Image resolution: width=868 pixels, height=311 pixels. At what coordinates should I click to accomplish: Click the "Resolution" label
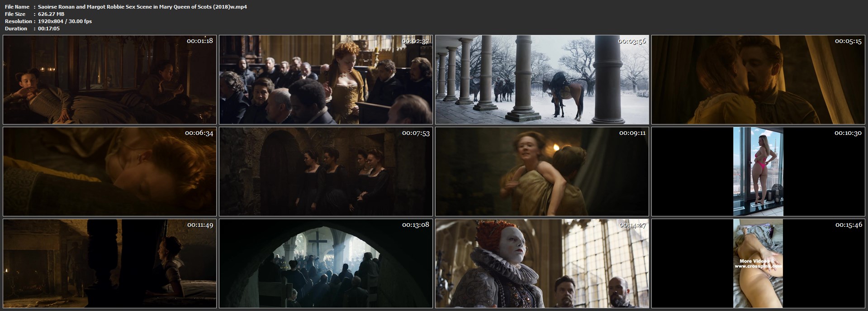coord(19,21)
